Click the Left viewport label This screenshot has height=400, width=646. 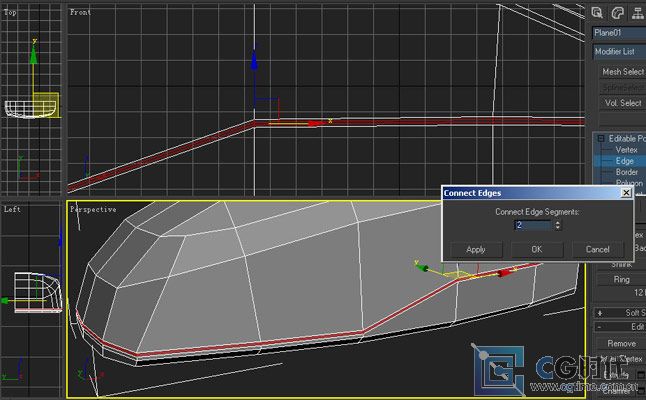click(x=12, y=209)
